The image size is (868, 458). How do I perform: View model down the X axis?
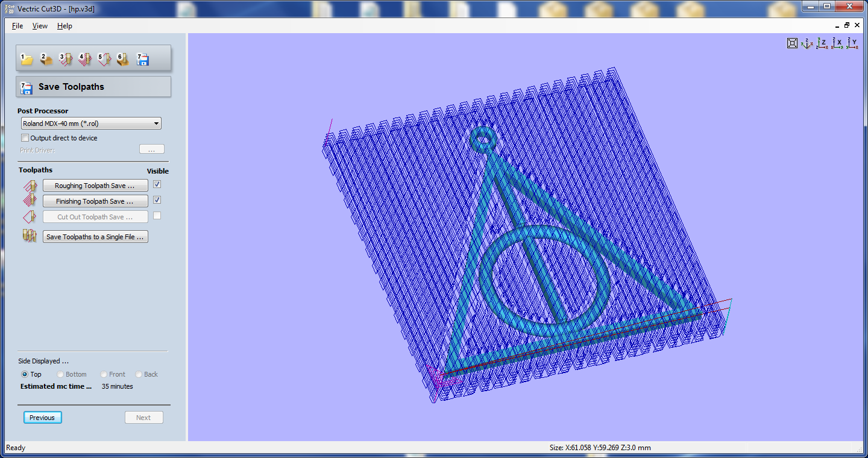pyautogui.click(x=837, y=43)
